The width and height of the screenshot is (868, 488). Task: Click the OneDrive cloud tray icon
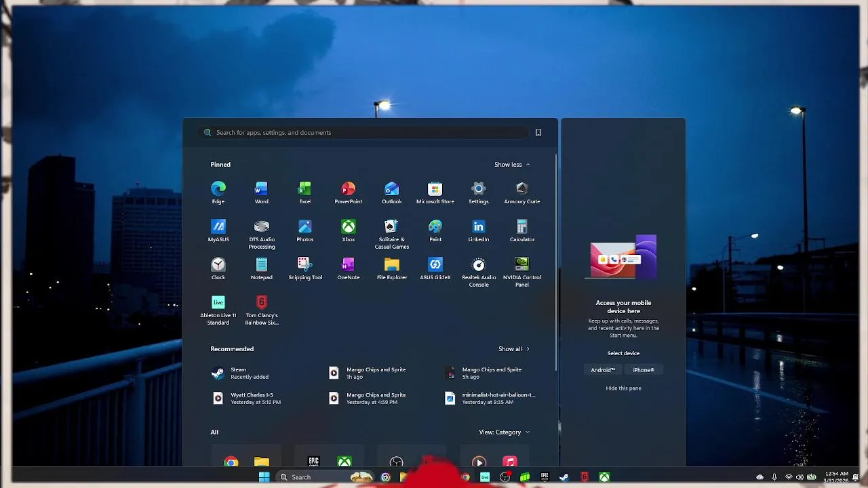pyautogui.click(x=759, y=477)
